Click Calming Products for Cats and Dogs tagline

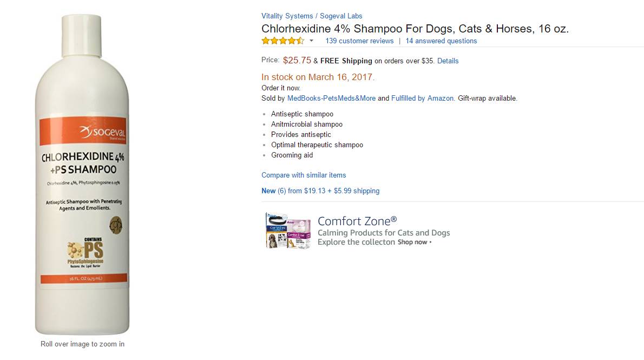coord(384,233)
